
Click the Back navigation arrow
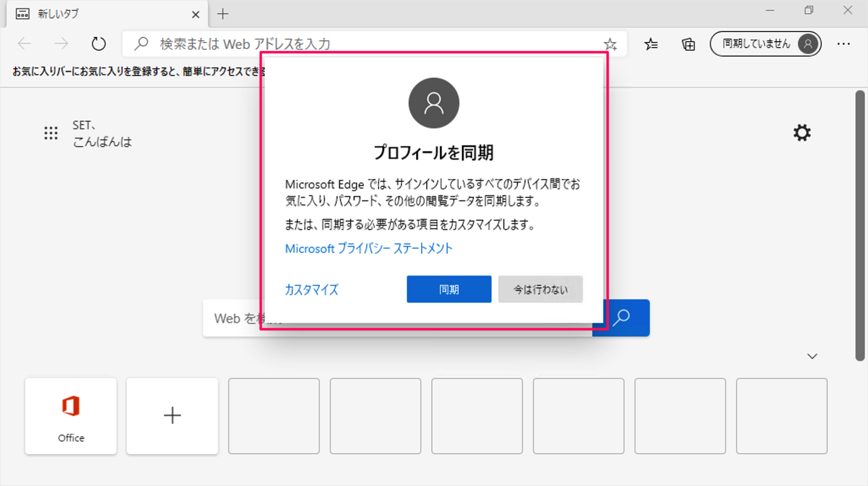(x=25, y=44)
